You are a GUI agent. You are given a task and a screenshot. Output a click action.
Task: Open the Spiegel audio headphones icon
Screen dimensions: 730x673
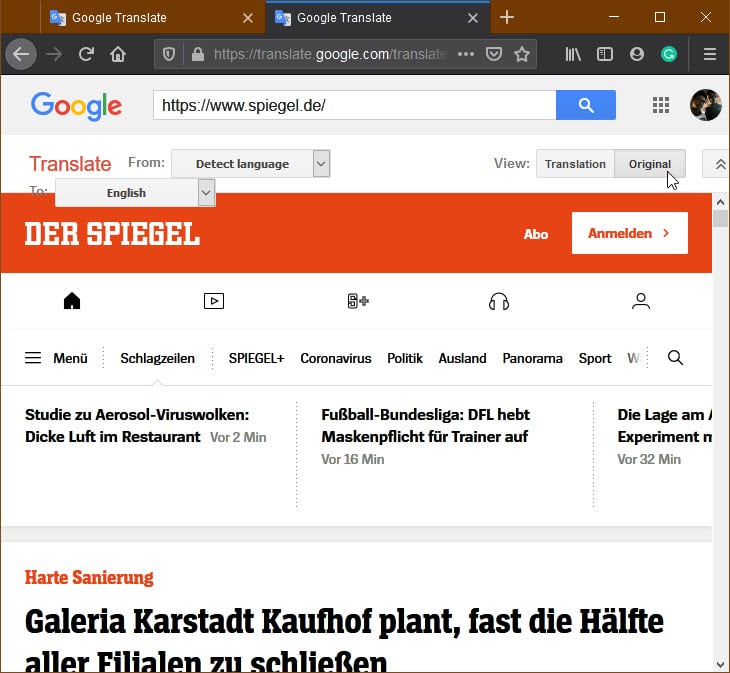(499, 301)
